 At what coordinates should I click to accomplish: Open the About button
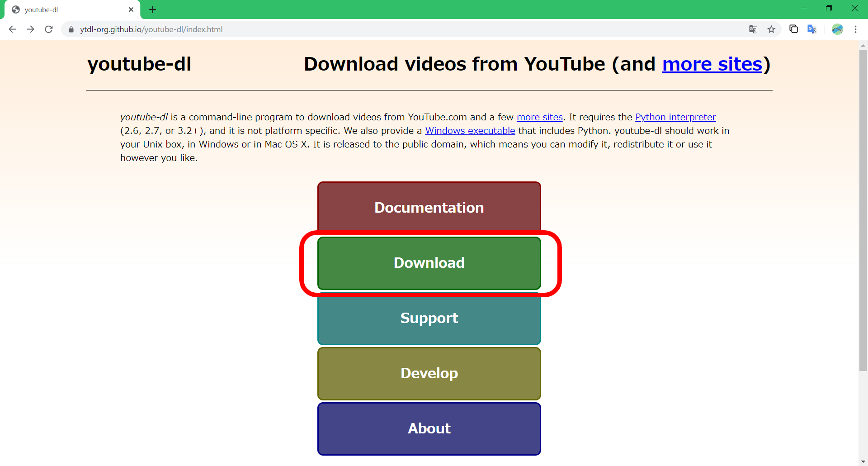point(429,428)
